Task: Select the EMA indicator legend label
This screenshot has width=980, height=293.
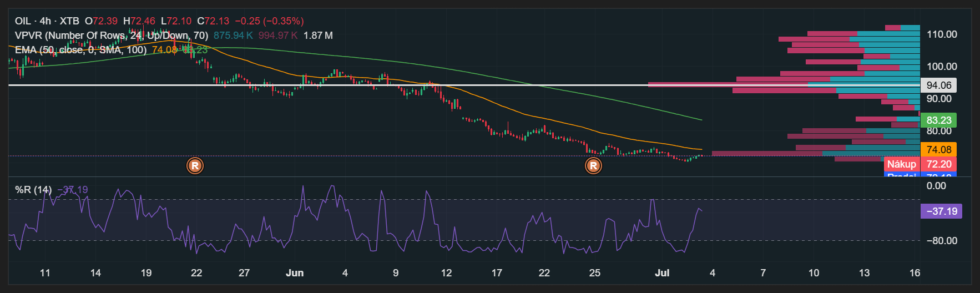Action: 80,50
